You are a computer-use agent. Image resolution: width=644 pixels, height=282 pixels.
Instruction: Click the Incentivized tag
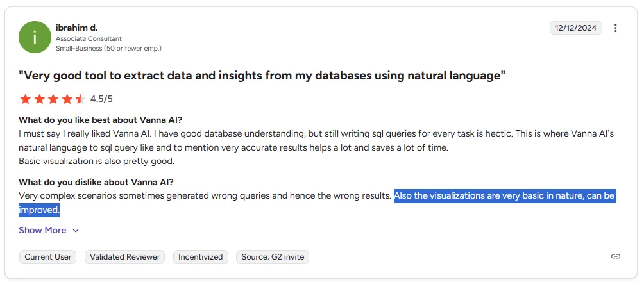coord(201,257)
